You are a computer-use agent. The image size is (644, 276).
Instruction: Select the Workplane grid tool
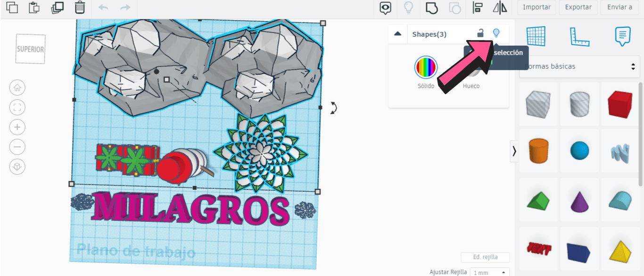536,36
